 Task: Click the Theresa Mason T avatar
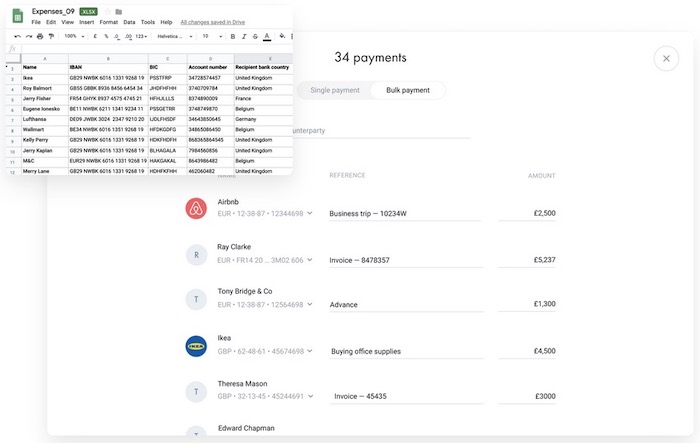pos(196,392)
